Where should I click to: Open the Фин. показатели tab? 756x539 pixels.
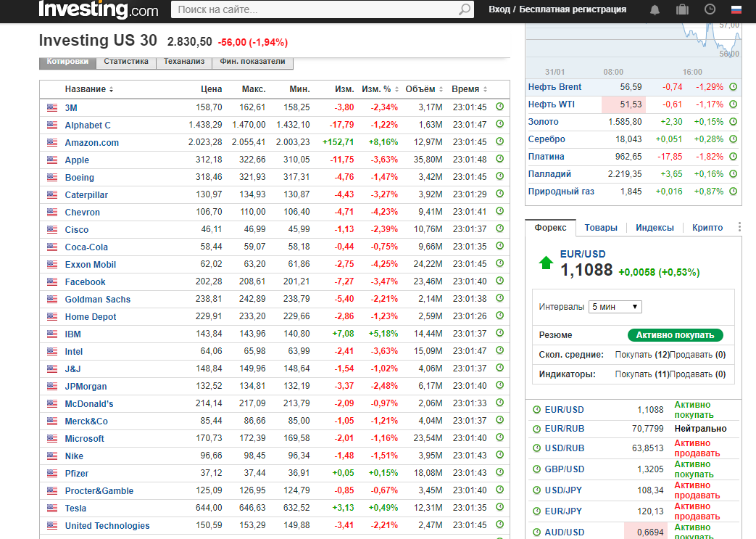253,62
